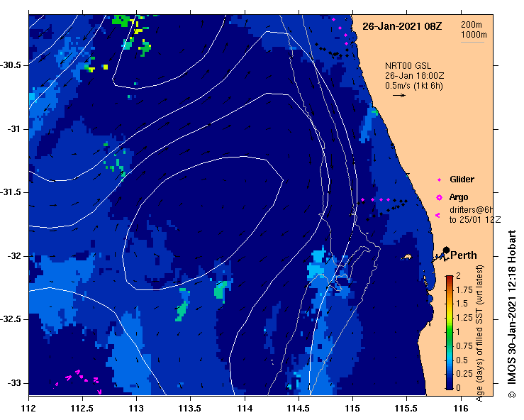The width and height of the screenshot is (524, 420).
Task: Click the Swan River outline beside Perth
Action: [440, 257]
